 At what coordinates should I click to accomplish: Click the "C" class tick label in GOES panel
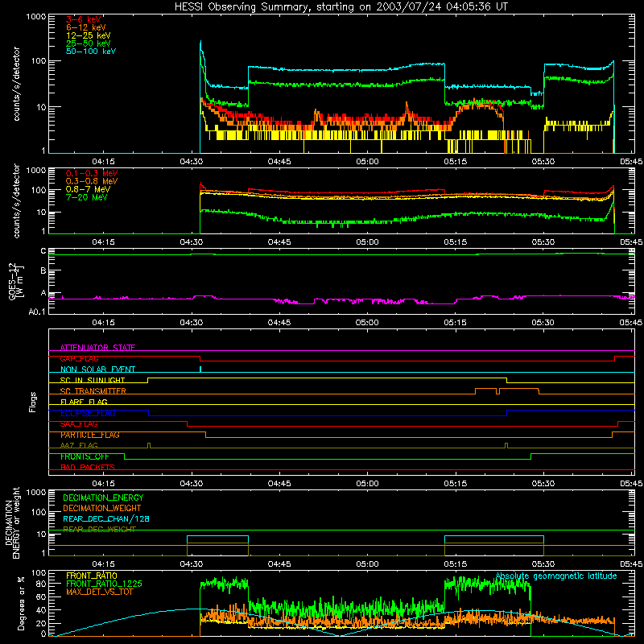[x=43, y=251]
